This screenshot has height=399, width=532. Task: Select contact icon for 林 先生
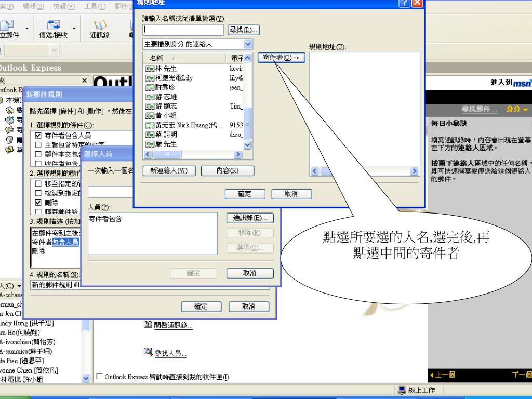pos(150,69)
